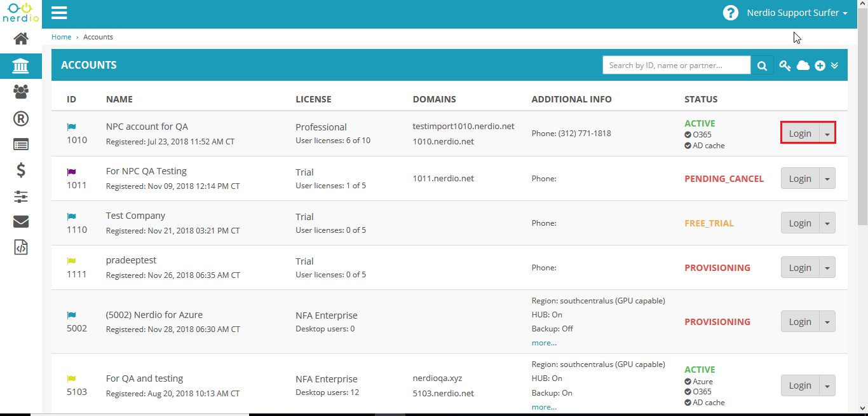The height and width of the screenshot is (416, 868).
Task: Click 'more...' link for account 5103
Action: point(544,407)
